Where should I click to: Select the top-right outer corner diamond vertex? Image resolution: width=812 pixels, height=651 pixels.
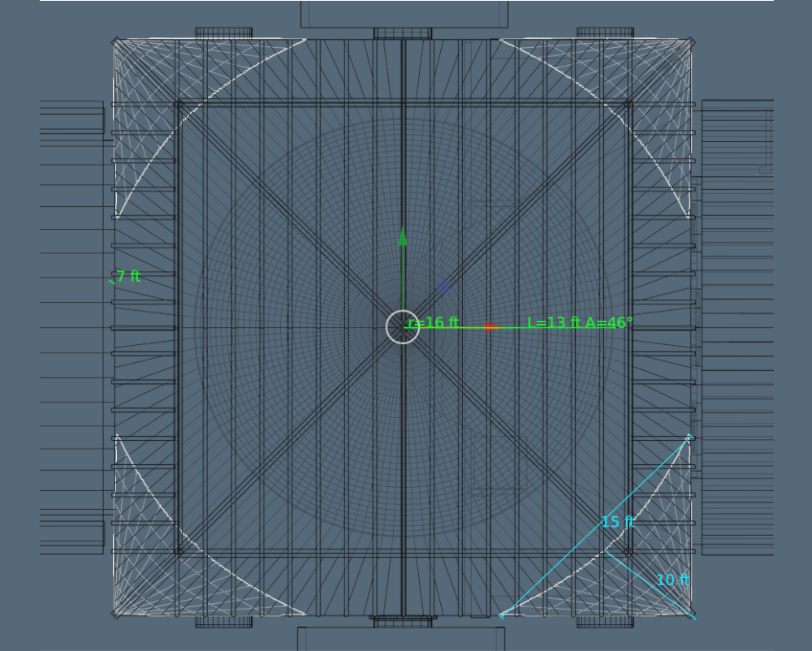pyautogui.click(x=691, y=41)
